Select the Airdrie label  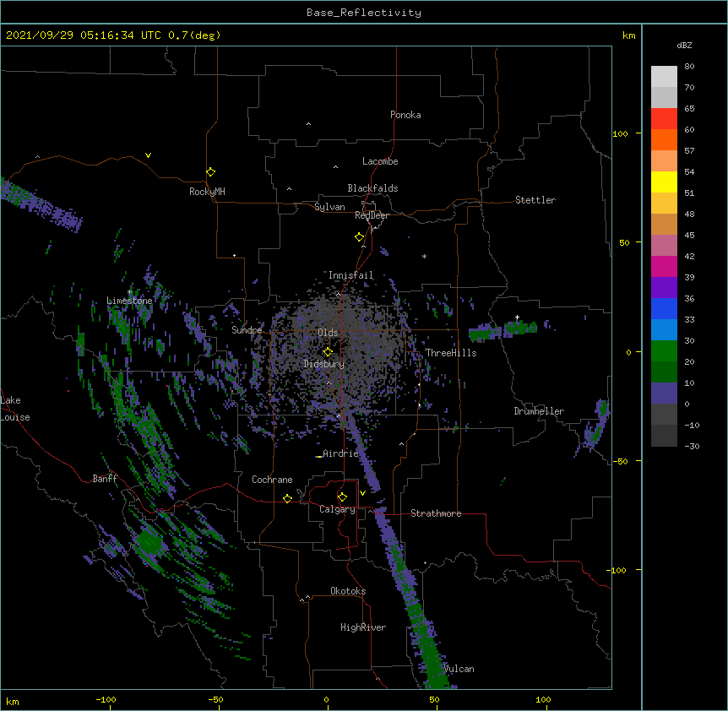pyautogui.click(x=341, y=453)
